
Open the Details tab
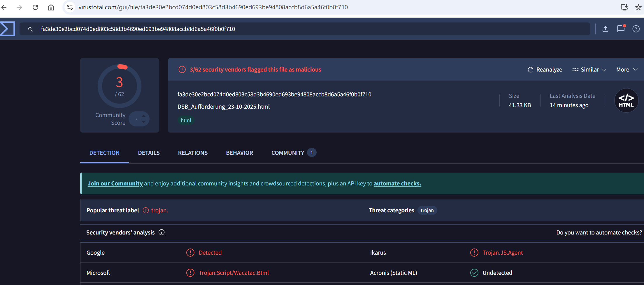point(149,153)
